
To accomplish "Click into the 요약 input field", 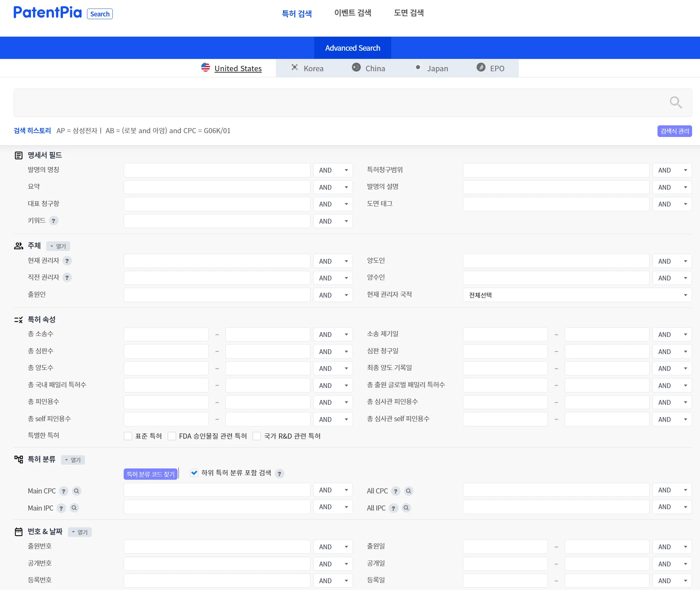I will [x=217, y=187].
